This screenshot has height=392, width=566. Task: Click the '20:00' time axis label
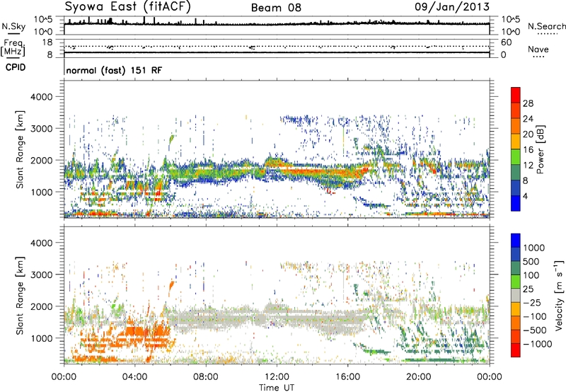click(x=419, y=377)
